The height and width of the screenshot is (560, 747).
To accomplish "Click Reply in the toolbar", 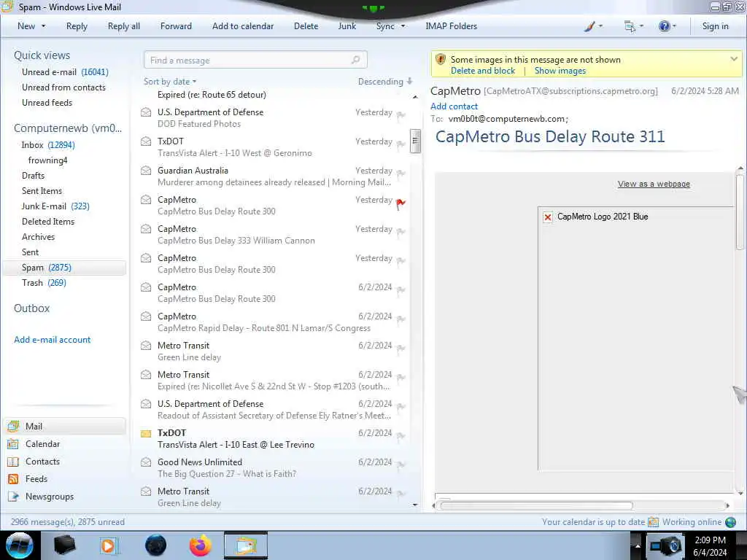I will click(77, 26).
